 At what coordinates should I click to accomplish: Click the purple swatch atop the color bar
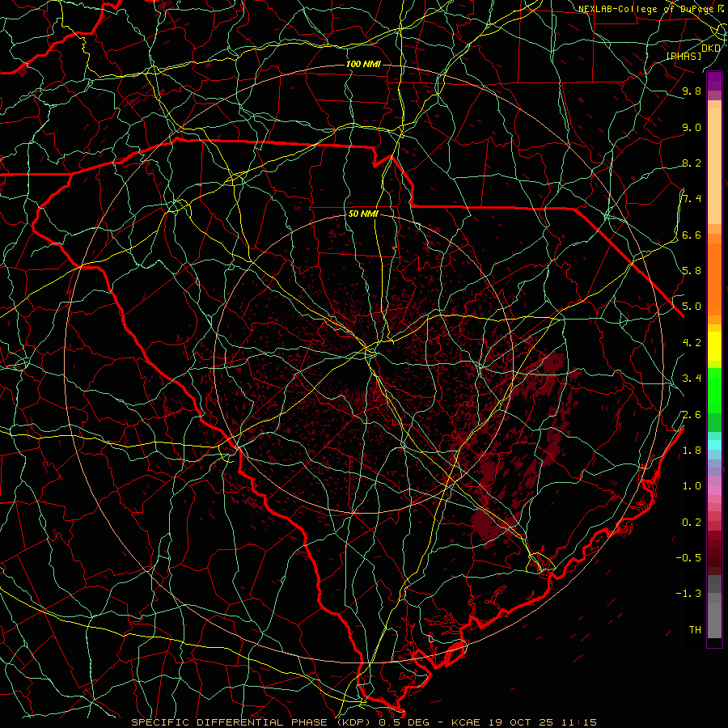pos(714,81)
